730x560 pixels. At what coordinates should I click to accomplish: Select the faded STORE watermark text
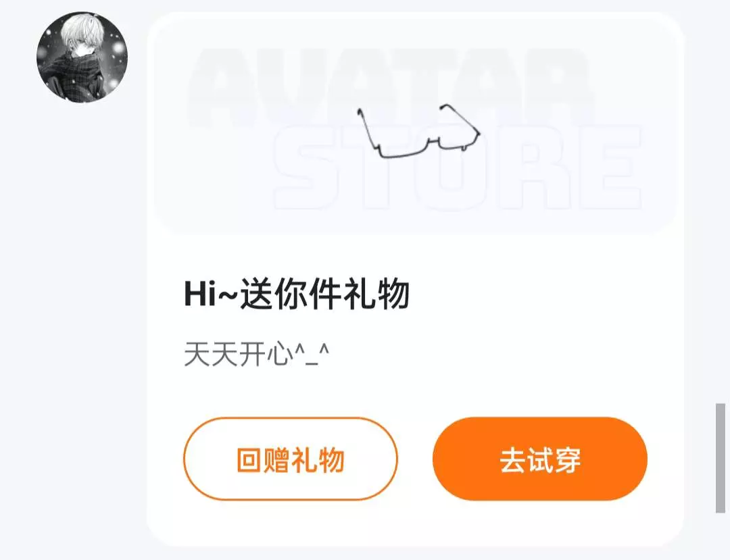458,168
